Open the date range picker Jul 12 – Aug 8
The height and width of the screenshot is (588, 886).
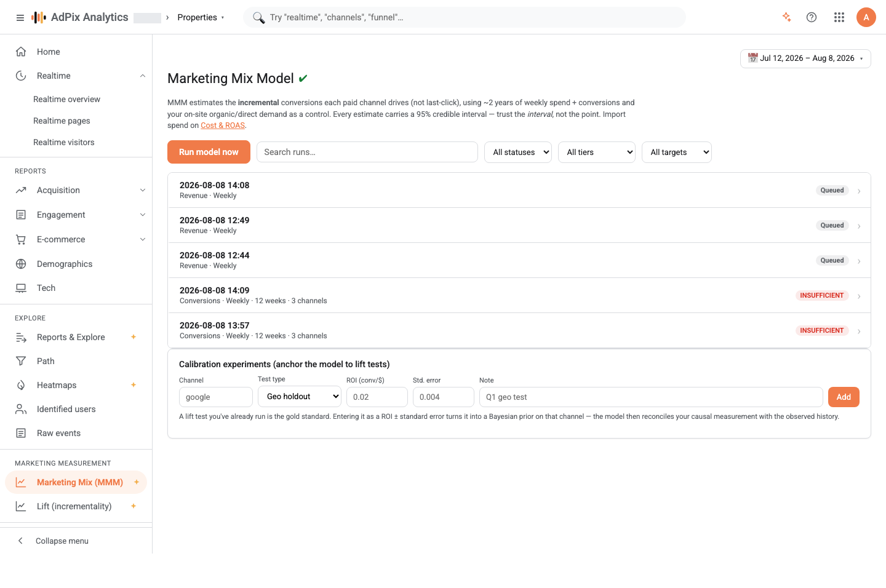point(805,58)
